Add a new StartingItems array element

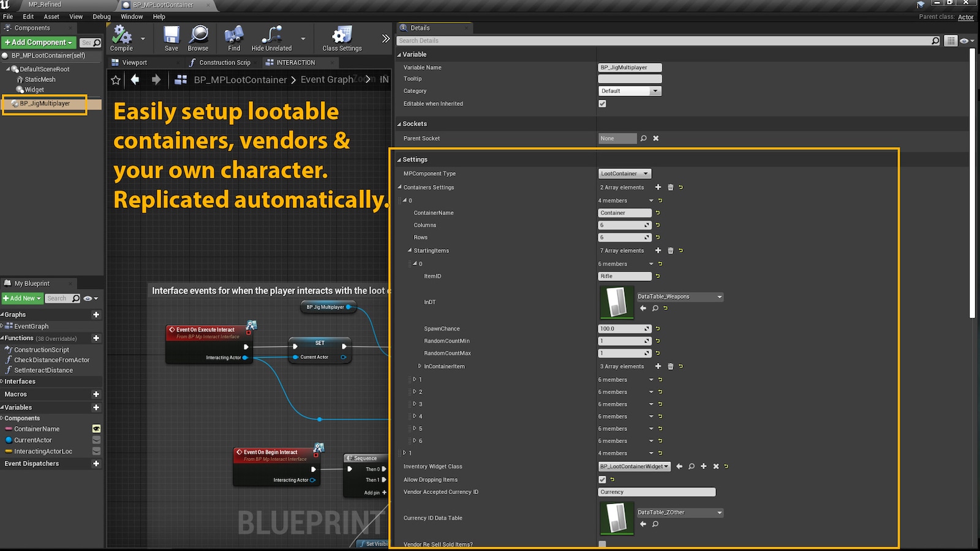[x=658, y=250]
